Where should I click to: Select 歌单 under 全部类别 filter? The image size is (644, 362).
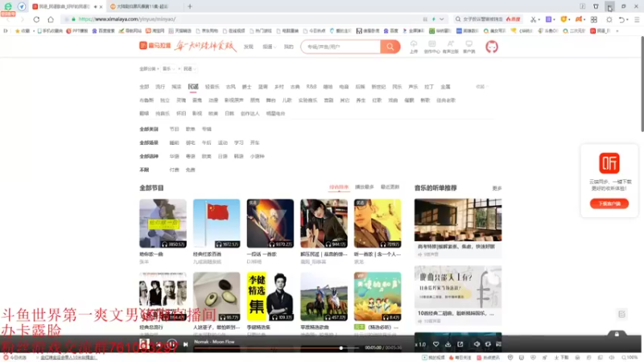(x=190, y=130)
